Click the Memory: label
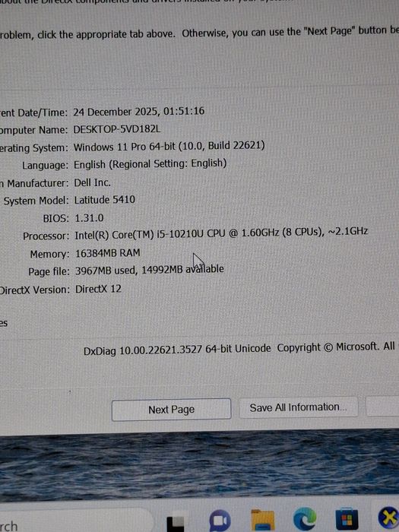This screenshot has width=399, height=532. click(x=49, y=254)
